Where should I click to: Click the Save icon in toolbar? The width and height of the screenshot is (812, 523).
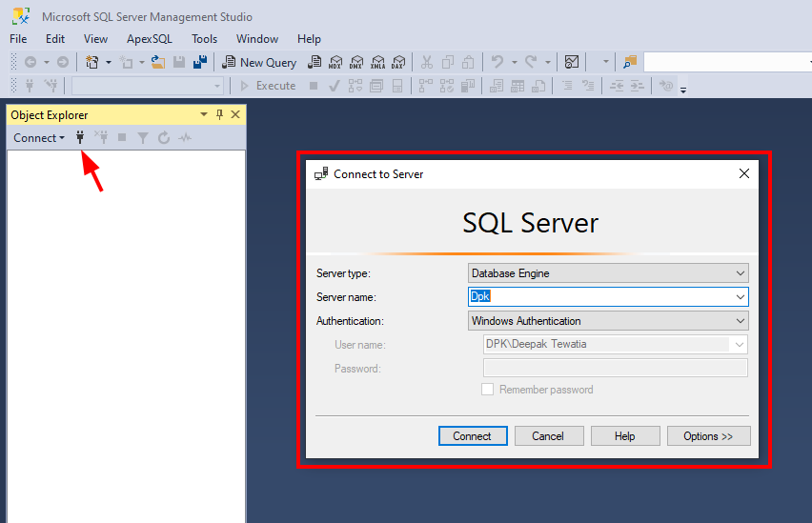(x=179, y=62)
